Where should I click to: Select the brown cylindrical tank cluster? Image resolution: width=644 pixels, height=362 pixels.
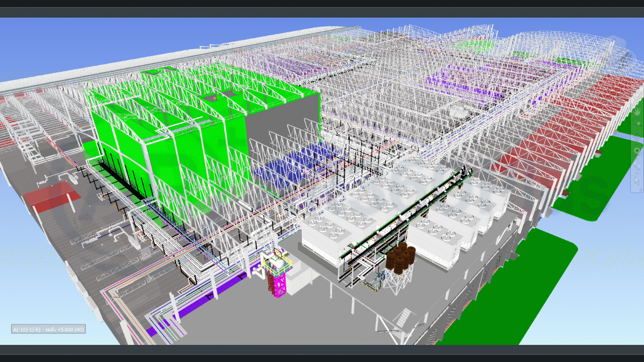pos(400,258)
